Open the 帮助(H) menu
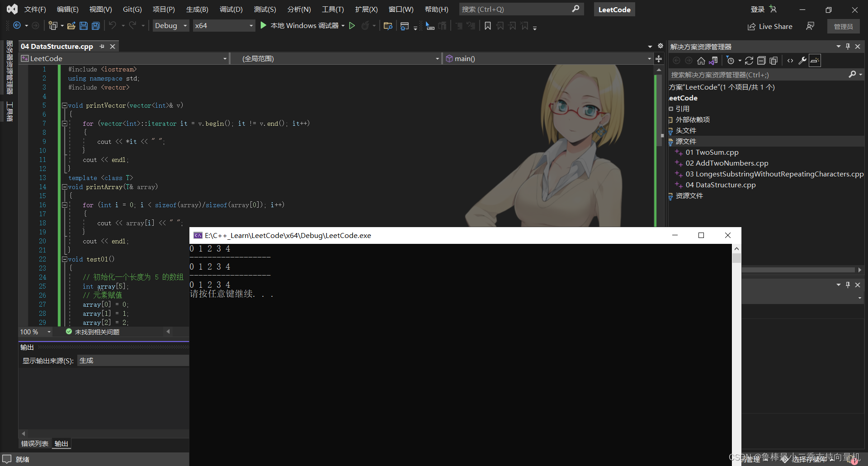Screen dimensions: 868x466 436,9
